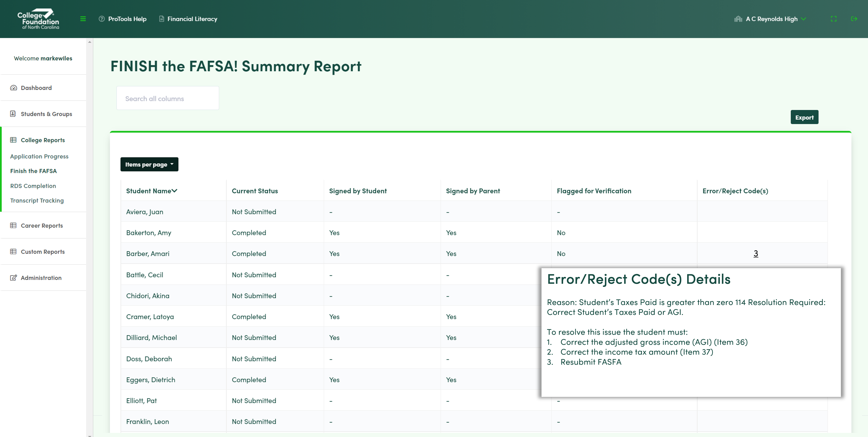Image resolution: width=868 pixels, height=437 pixels.
Task: Click the Error/Reject Code(s) Details heading
Action: tap(639, 279)
